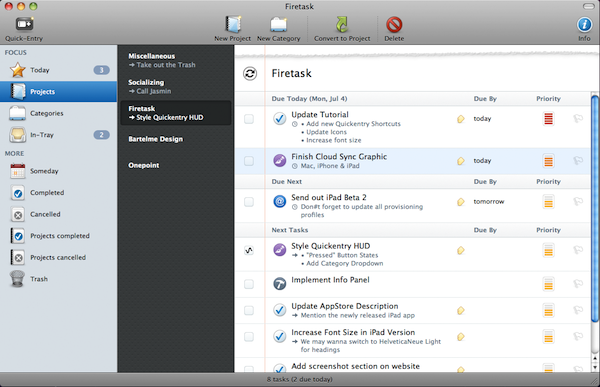Toggle the Style Quickentry HUD status checkbox
This screenshot has height=387, width=600.
[249, 250]
